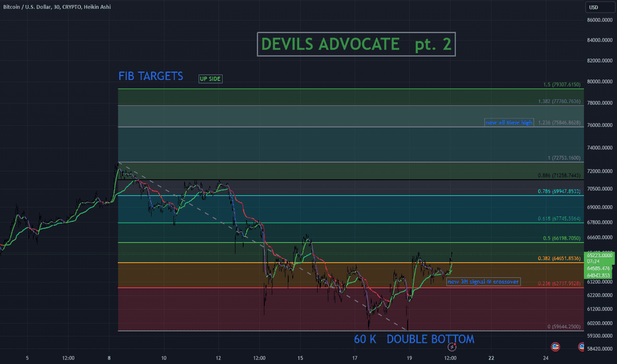617x364 pixels.
Task: Click the 82000.0000 price axis label
Action: click(x=600, y=60)
